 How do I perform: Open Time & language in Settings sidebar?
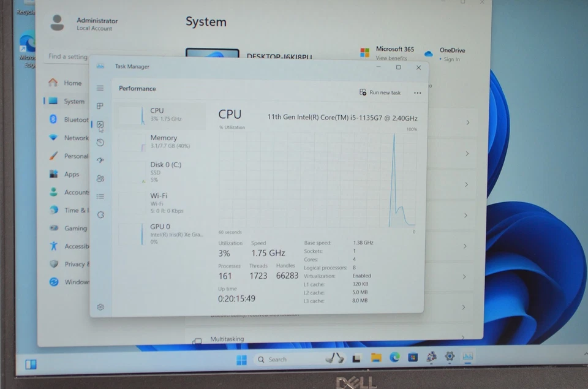[x=68, y=210]
